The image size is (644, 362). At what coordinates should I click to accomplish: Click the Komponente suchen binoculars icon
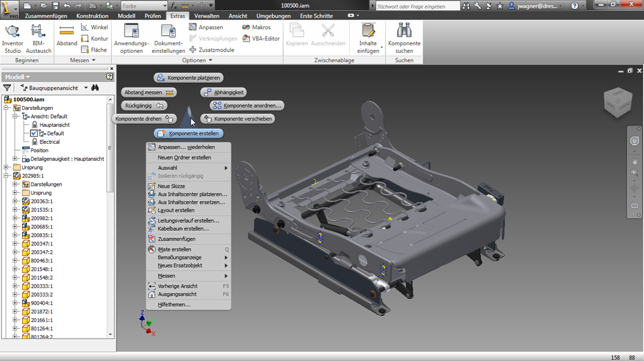click(404, 30)
